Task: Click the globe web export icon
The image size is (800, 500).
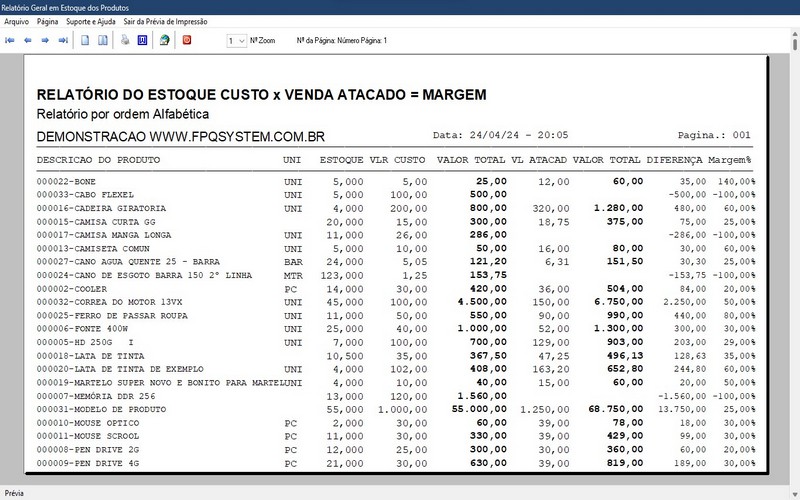Action: click(x=164, y=40)
